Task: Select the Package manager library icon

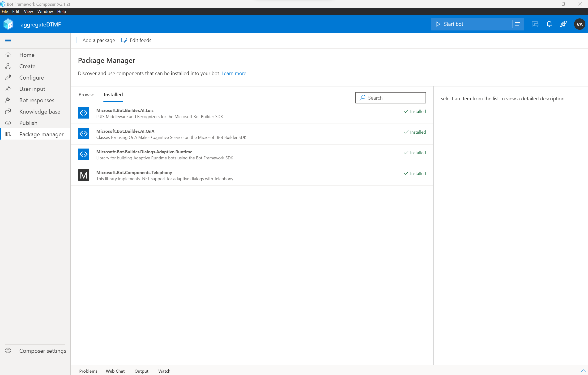Action: (8, 134)
